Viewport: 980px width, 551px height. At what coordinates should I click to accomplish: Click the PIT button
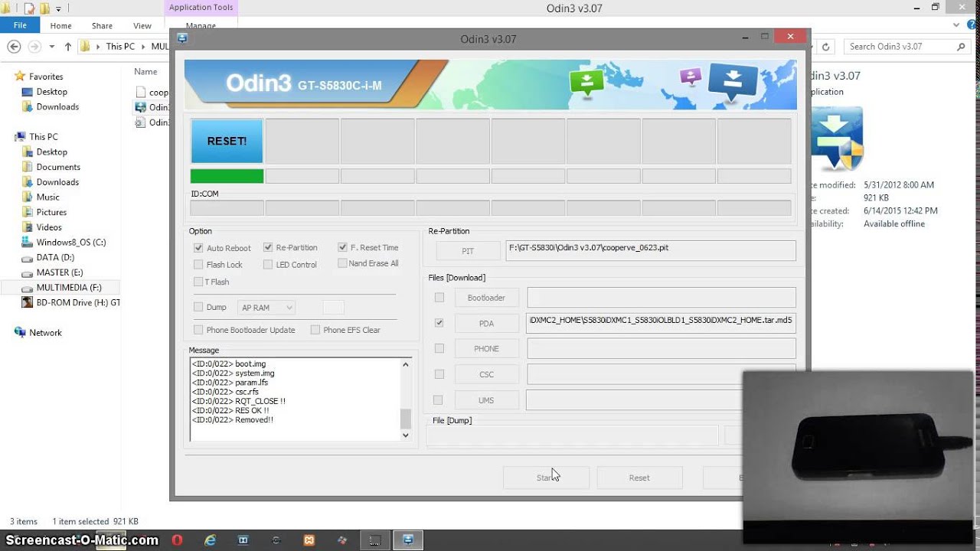[x=468, y=251]
